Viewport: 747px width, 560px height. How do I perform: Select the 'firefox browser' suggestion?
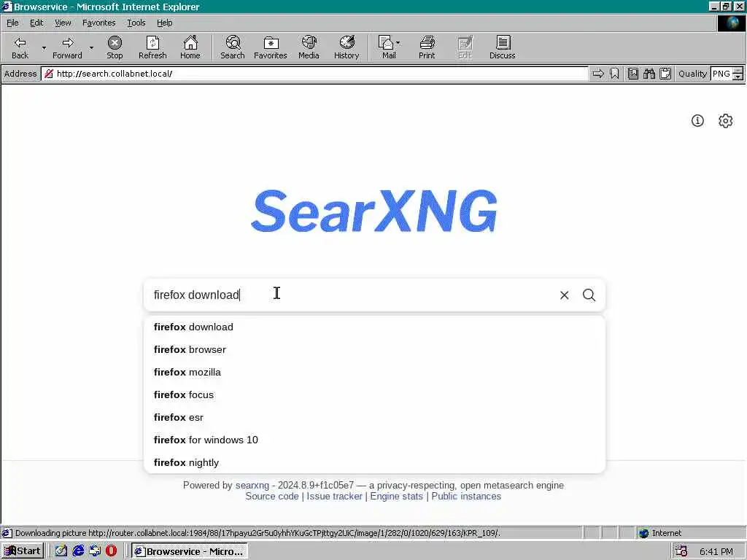pos(374,349)
